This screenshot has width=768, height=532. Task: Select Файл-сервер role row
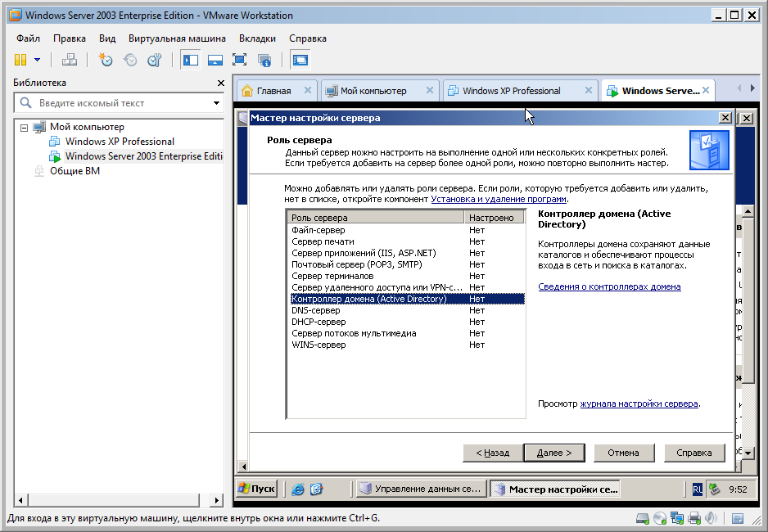pyautogui.click(x=407, y=230)
